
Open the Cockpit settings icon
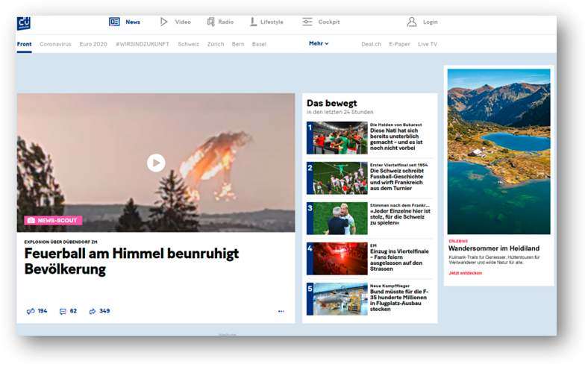click(x=307, y=22)
